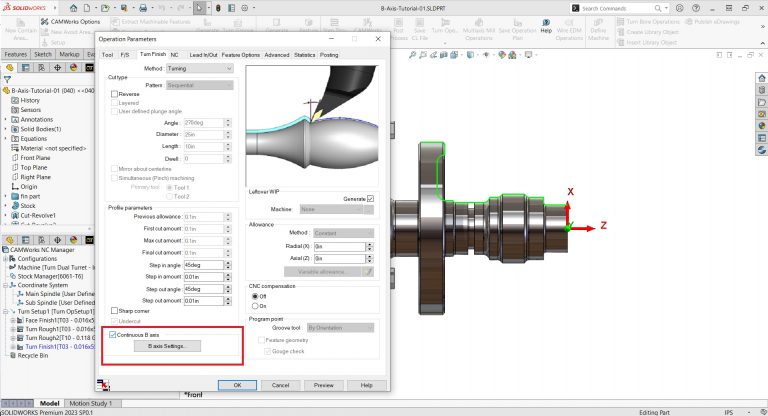Screen dimensions: 768x416
Task: Expand the Face Finish1 operation node
Action: click(x=13, y=320)
